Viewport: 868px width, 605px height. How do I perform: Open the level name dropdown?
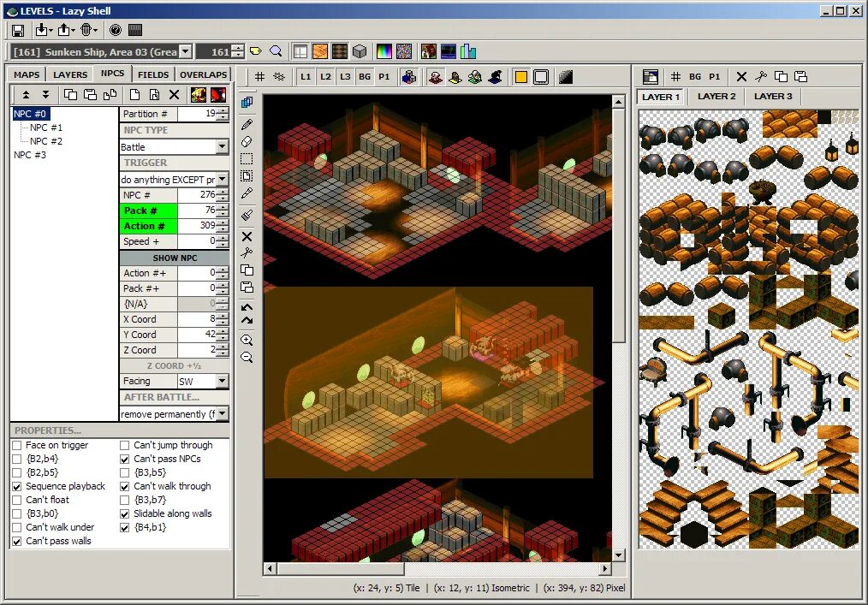pyautogui.click(x=186, y=51)
